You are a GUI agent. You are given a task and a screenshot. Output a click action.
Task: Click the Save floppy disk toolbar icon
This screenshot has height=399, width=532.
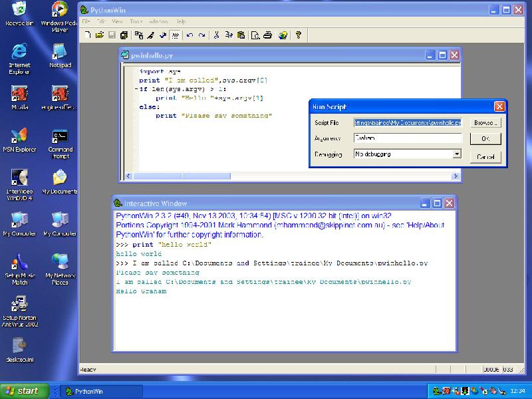112,35
